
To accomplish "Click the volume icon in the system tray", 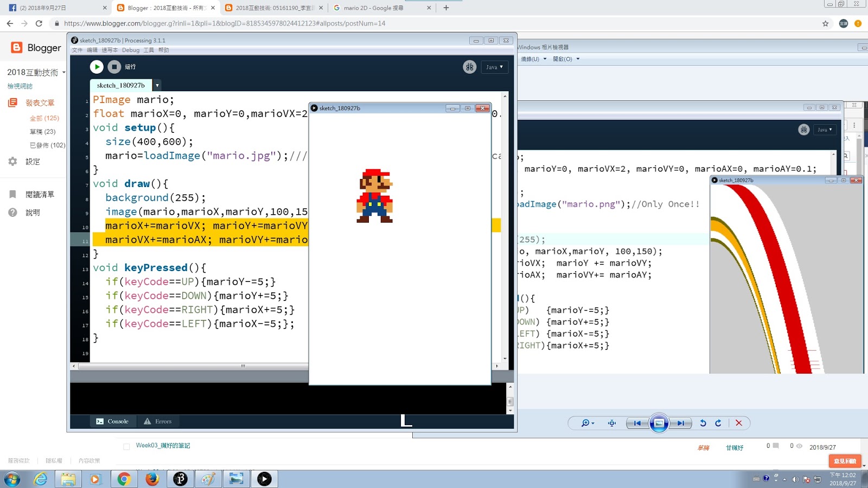I will click(x=795, y=479).
